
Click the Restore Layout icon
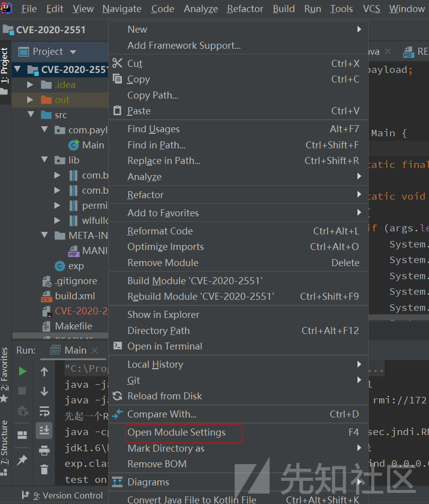(22, 435)
